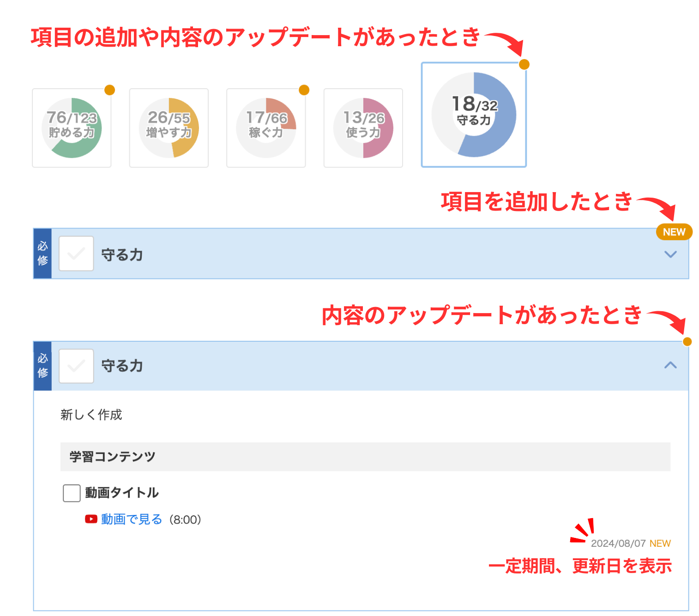Select the highlighted 守る力 18/32 chart
The image size is (699, 616).
(474, 115)
